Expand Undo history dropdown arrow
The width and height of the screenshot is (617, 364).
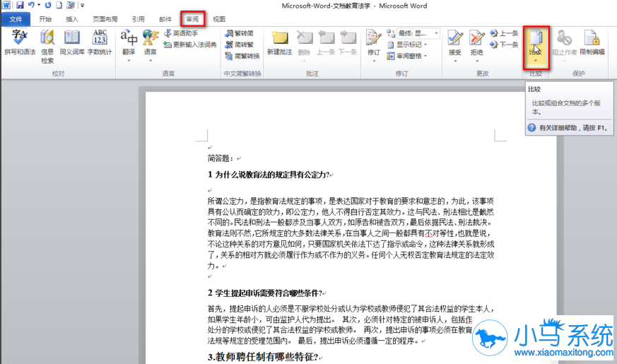tap(39, 5)
